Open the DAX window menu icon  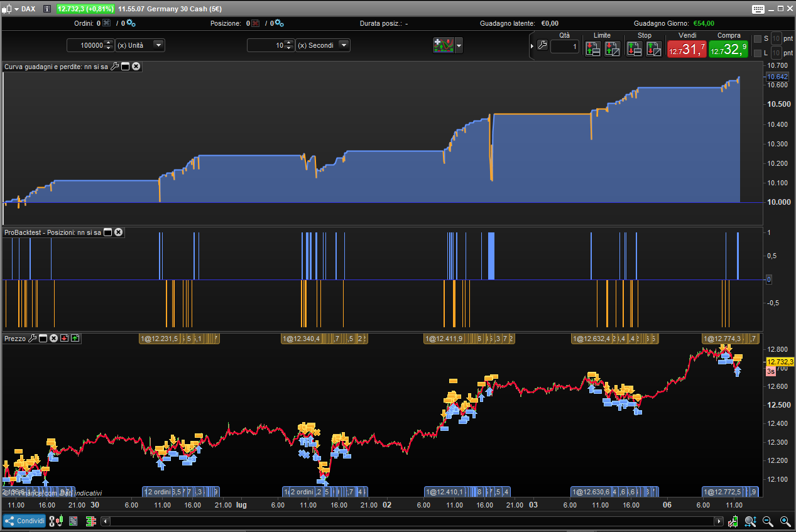coord(9,9)
